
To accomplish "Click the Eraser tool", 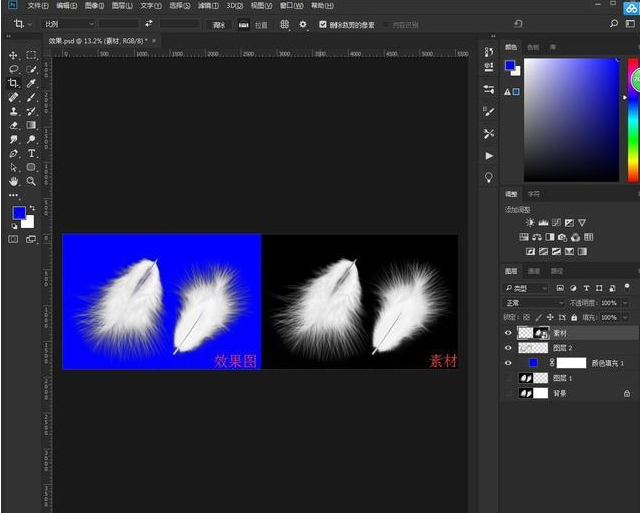I will pyautogui.click(x=13, y=126).
